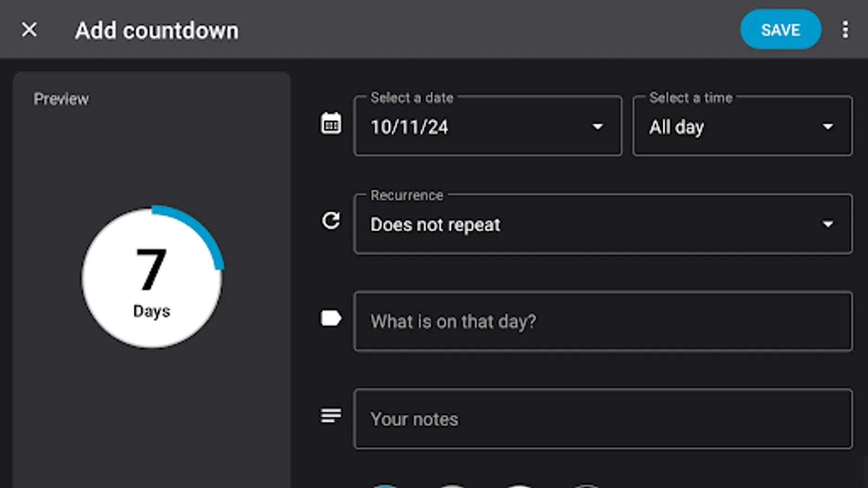868x488 pixels.
Task: Close the Add countdown screen
Action: 30,30
